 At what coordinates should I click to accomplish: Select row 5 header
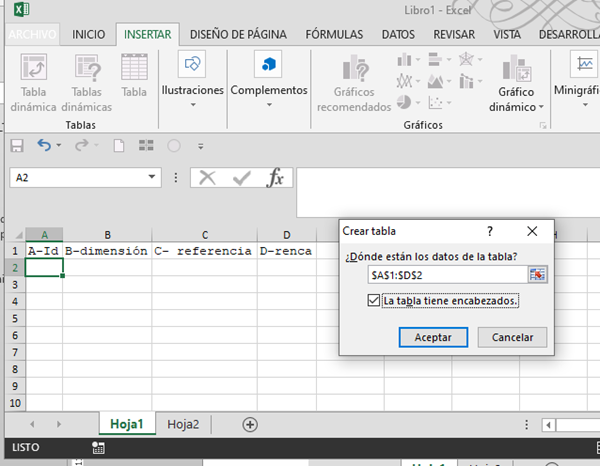click(15, 318)
